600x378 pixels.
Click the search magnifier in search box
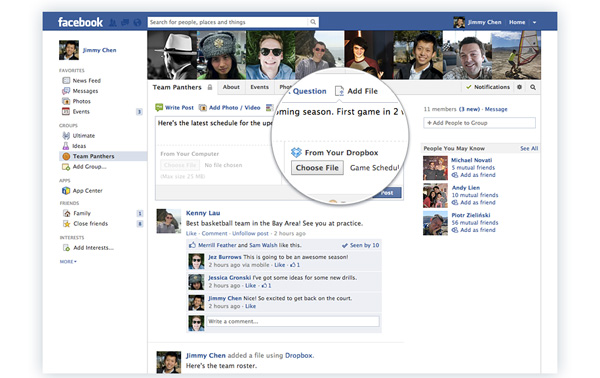click(313, 22)
